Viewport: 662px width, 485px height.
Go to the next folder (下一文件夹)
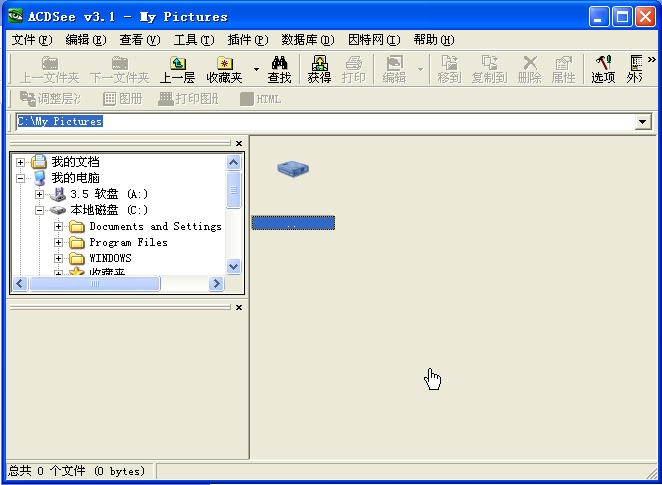click(x=119, y=70)
